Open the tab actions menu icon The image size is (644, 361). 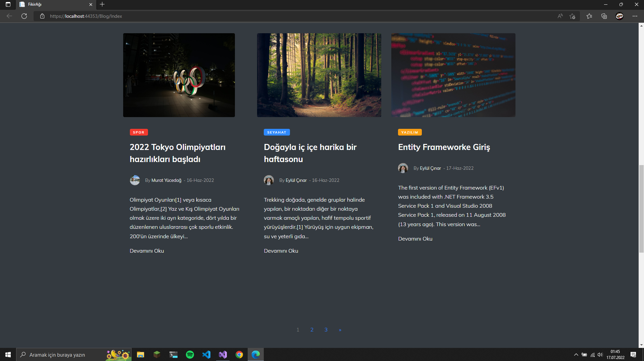[8, 4]
